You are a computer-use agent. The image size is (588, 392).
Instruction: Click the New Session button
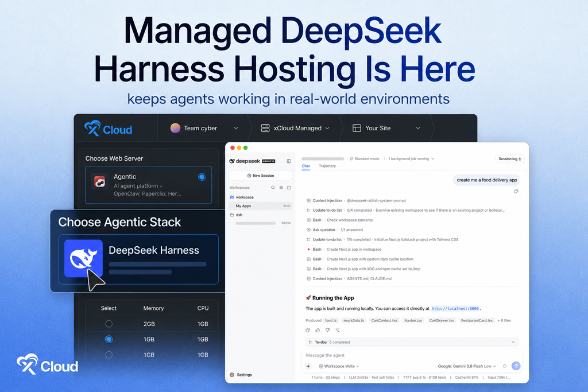pyautogui.click(x=261, y=176)
